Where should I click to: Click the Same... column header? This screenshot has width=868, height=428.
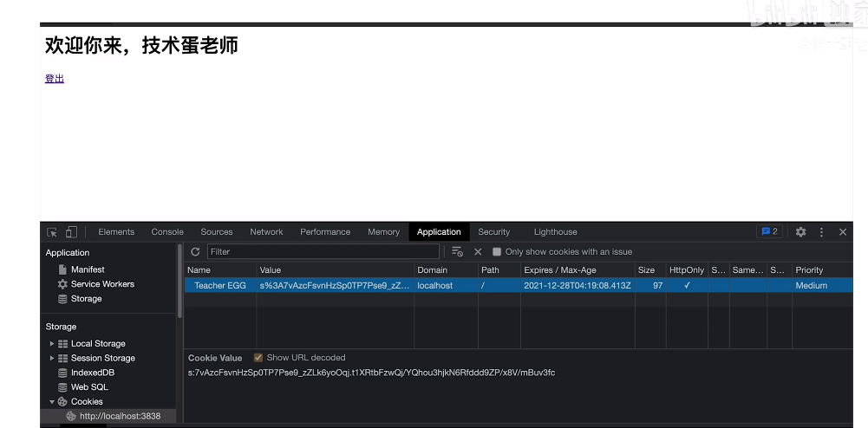747,269
